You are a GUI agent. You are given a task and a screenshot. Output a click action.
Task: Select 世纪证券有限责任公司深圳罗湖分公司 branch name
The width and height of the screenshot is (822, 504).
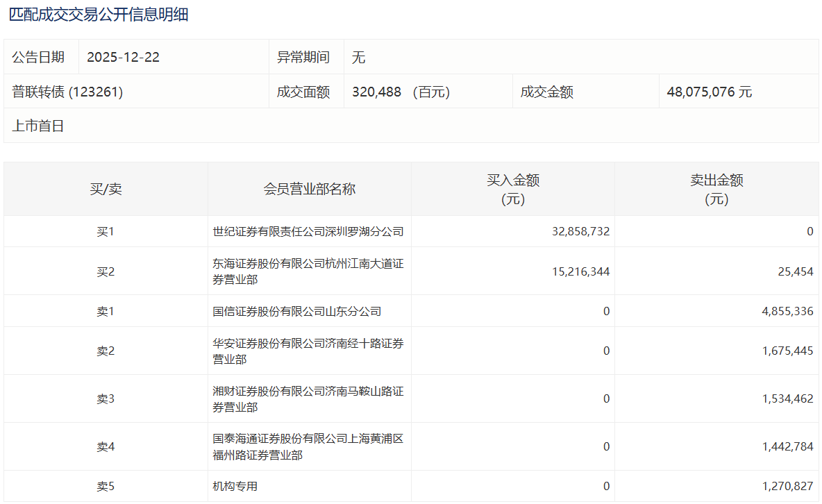(x=308, y=232)
